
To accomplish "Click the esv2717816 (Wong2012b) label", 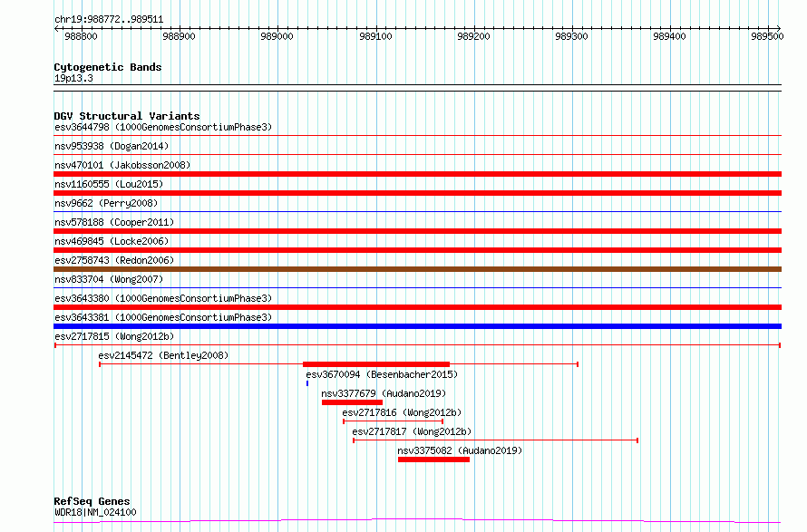I will [x=402, y=412].
